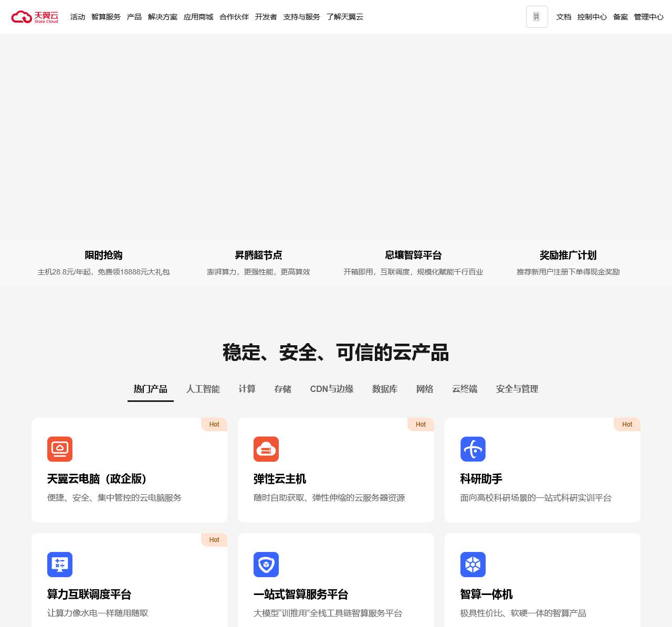Click text 推荐新用户注册下单得现金奖励
This screenshot has width=672, height=627.
tap(568, 272)
